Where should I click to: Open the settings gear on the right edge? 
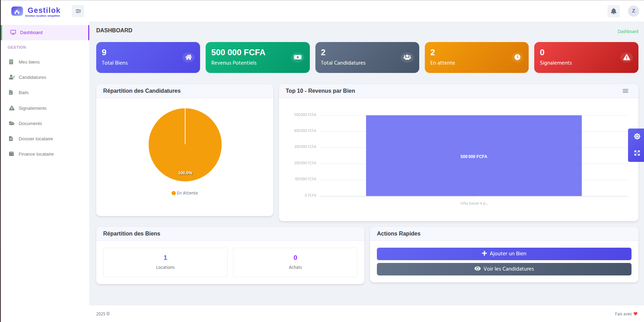637,136
